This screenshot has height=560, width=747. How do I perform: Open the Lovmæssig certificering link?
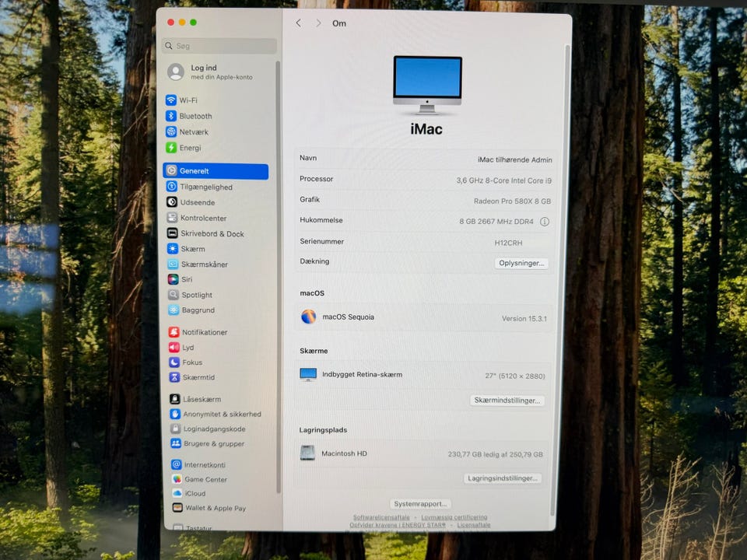pos(454,517)
